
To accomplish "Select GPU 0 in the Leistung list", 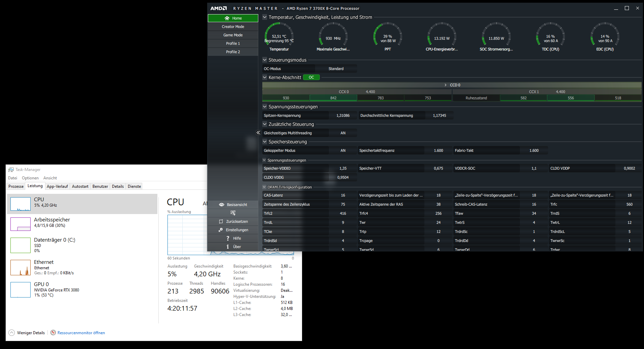I will (82, 289).
